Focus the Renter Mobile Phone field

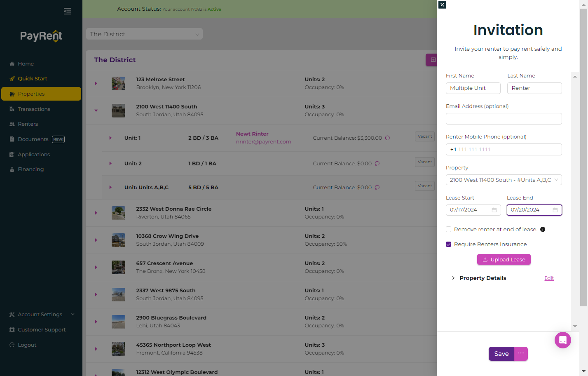point(504,149)
